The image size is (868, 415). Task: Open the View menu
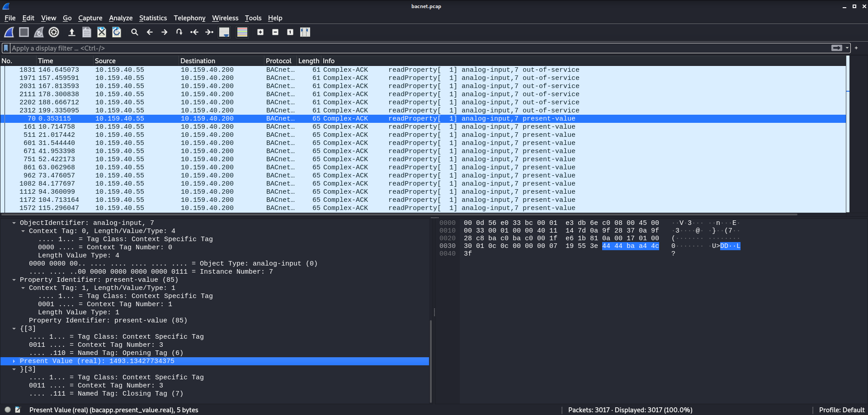click(x=48, y=18)
